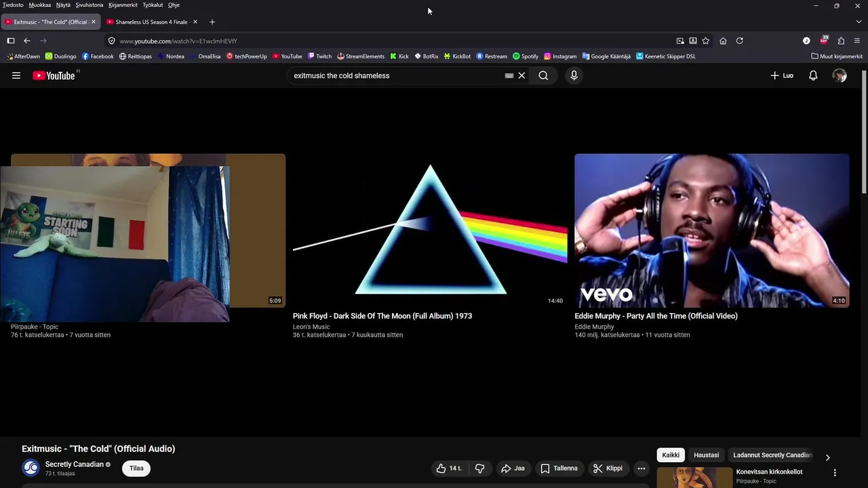868x488 pixels.
Task: Run search with the magnifier button
Action: tap(543, 75)
